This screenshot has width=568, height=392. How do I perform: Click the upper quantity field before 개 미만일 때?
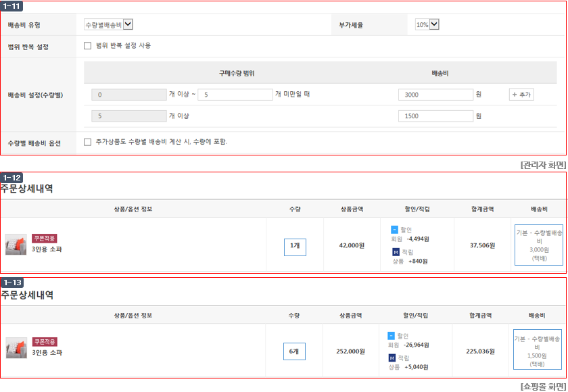point(235,95)
